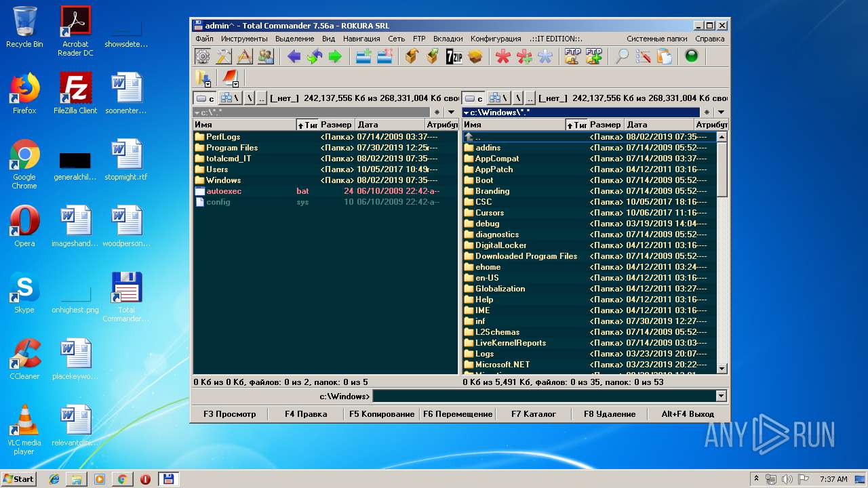
Task: Go up with right panel double-dot button
Action: (x=531, y=98)
